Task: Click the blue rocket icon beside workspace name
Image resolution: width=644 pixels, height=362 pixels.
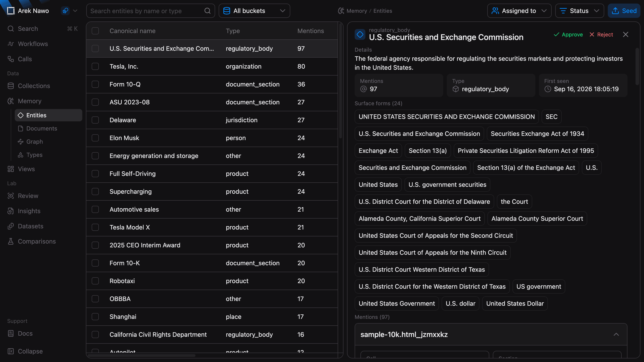Action: point(65,11)
